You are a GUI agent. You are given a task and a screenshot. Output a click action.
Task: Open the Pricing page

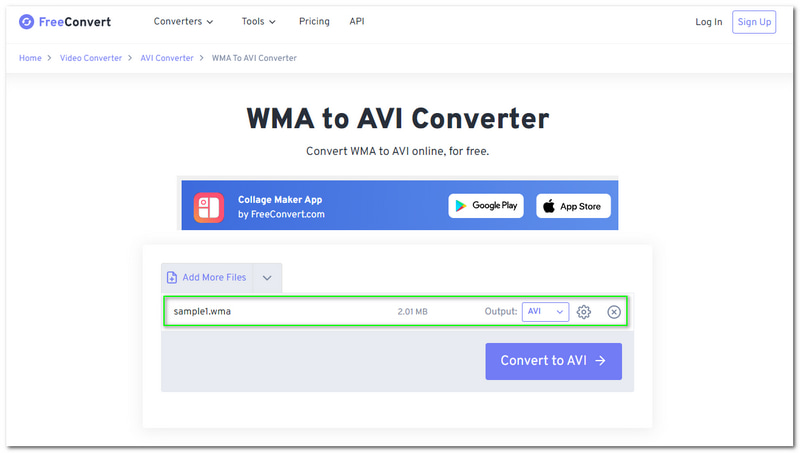(315, 21)
